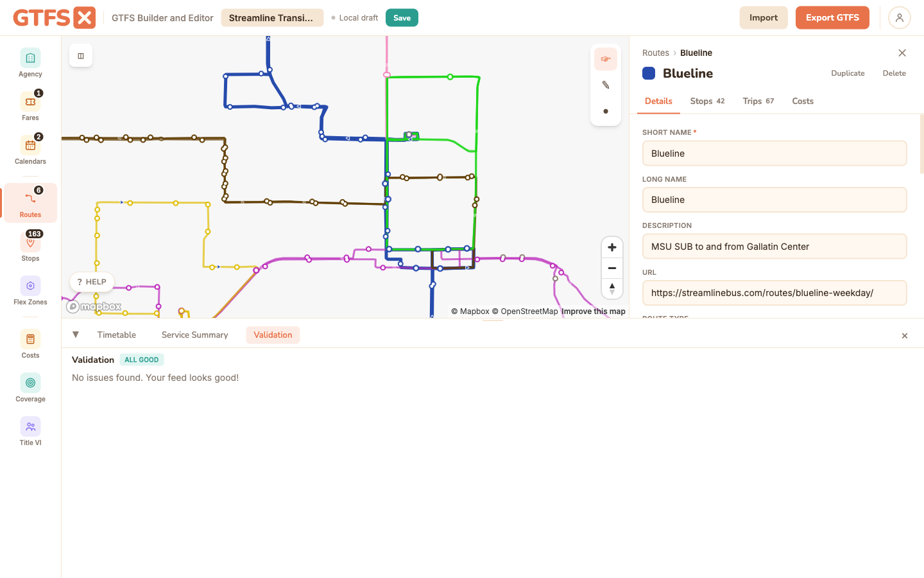Delete the Blueline route
The height and width of the screenshot is (578, 924).
point(894,73)
